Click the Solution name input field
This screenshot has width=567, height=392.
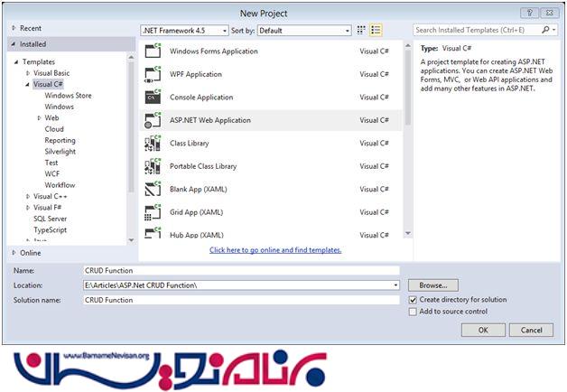pos(241,300)
